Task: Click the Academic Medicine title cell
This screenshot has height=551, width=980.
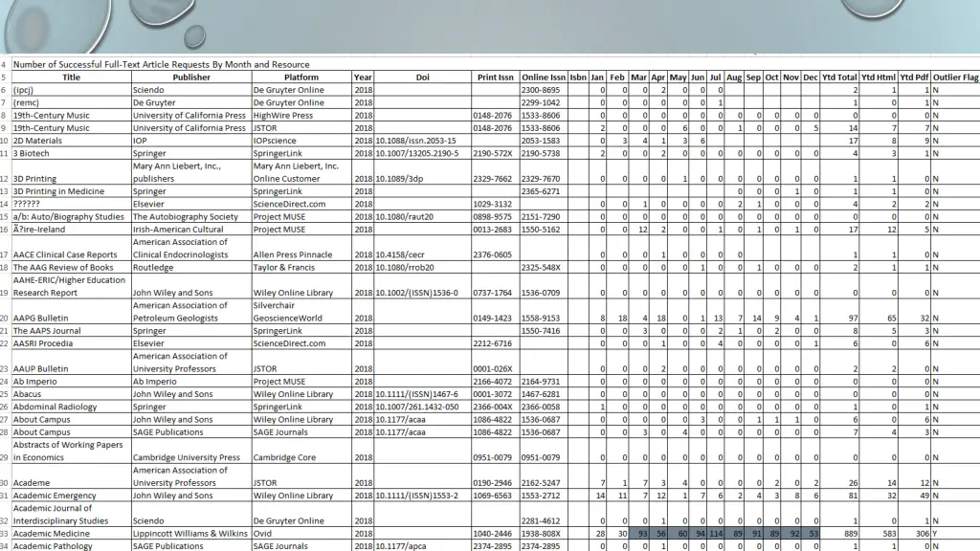Action: click(71, 534)
